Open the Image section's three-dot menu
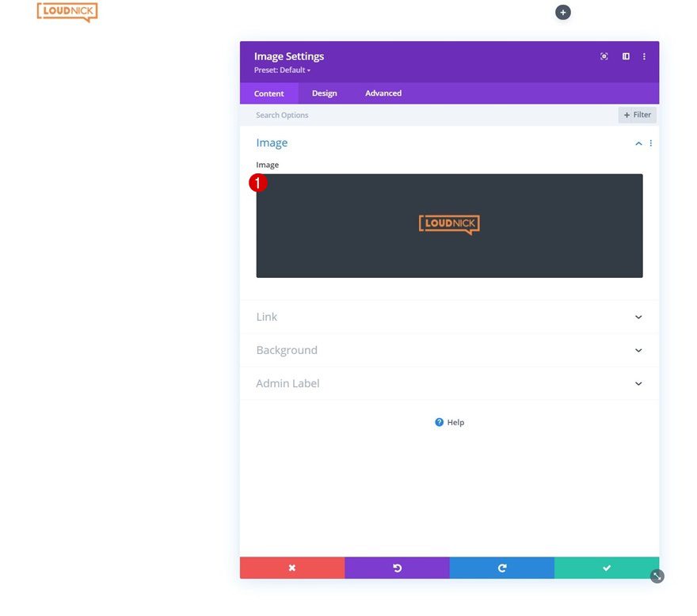Image resolution: width=697 pixels, height=616 pixels. point(650,143)
